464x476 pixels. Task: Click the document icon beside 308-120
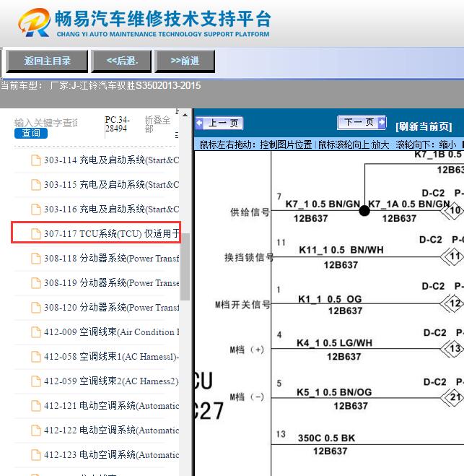36,308
